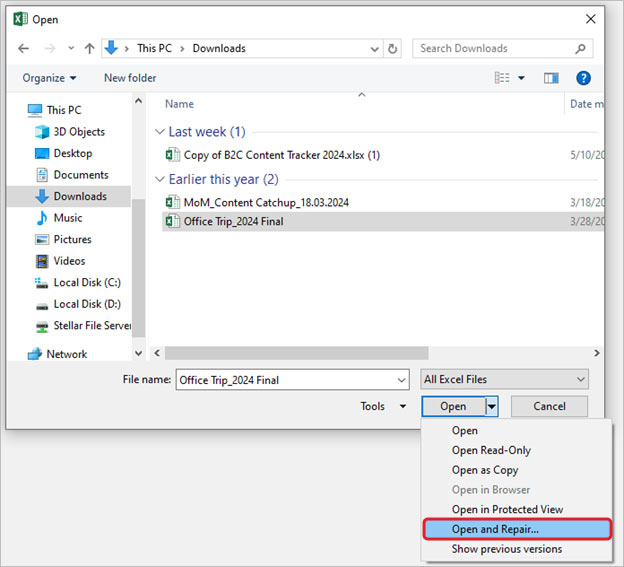The height and width of the screenshot is (567, 624).
Task: Open Help with the question mark icon
Action: tap(583, 78)
